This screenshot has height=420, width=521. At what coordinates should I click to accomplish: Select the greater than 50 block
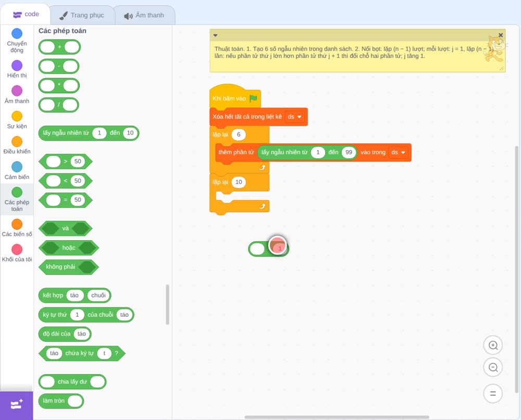[66, 162]
